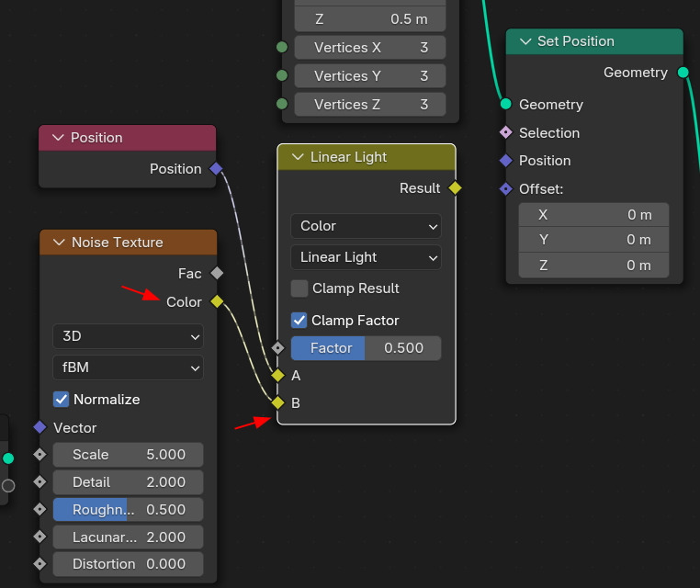Disable the Clamp Factor checkbox

point(299,320)
